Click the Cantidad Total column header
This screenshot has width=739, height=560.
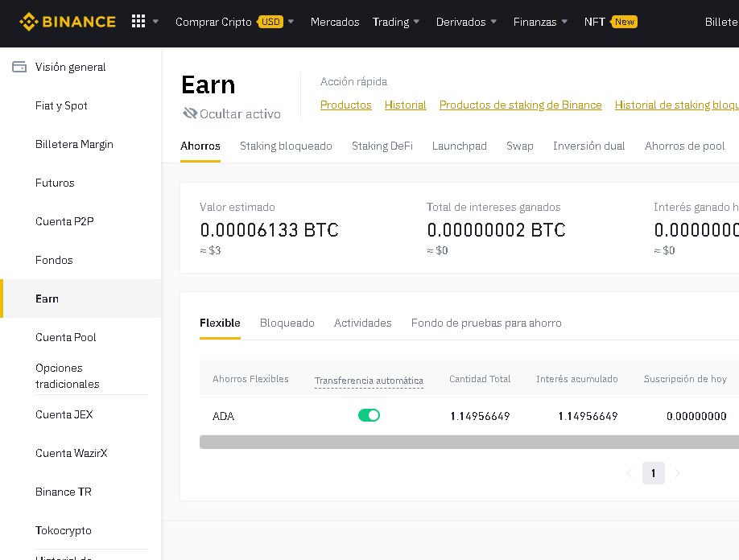pyautogui.click(x=480, y=379)
